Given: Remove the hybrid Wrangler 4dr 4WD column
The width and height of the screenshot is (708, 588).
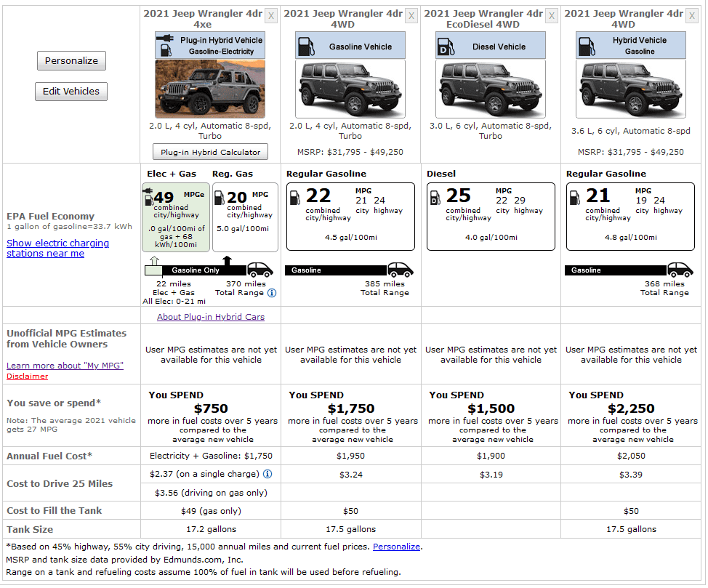Looking at the screenshot, I should coord(692,16).
